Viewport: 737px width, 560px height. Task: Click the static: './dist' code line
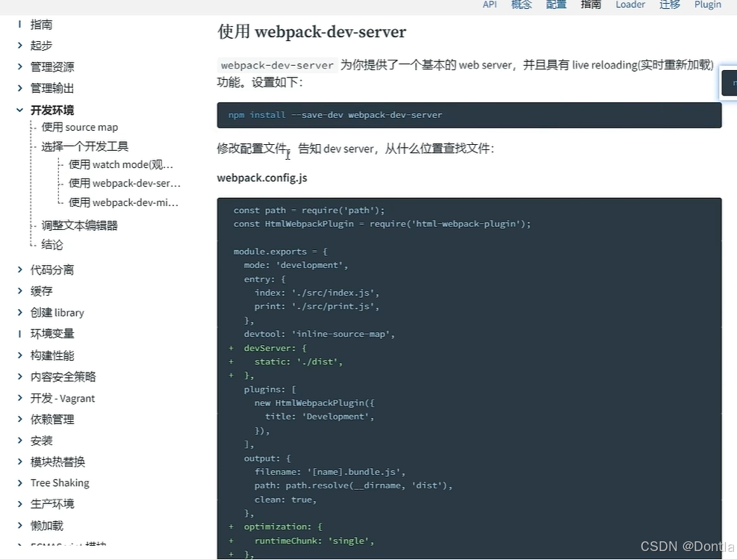pos(299,361)
